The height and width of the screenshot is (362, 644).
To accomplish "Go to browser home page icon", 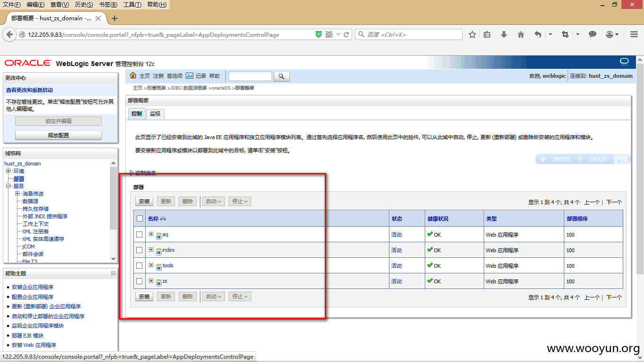I will tap(521, 34).
